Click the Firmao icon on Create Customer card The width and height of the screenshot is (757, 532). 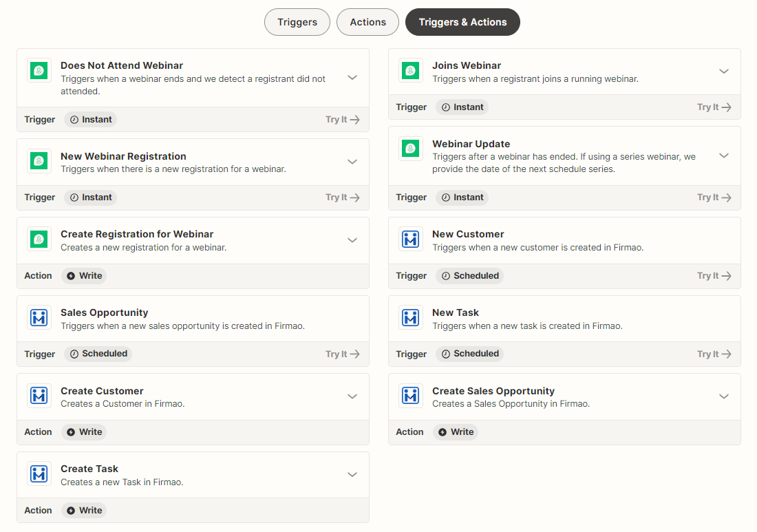[x=39, y=396]
